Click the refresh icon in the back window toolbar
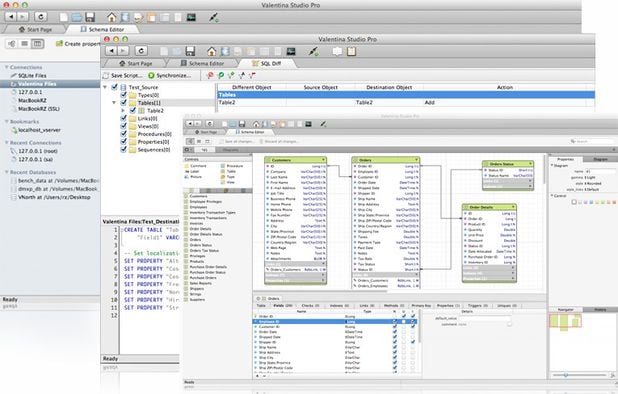The height and width of the screenshot is (394, 618). pos(41,17)
